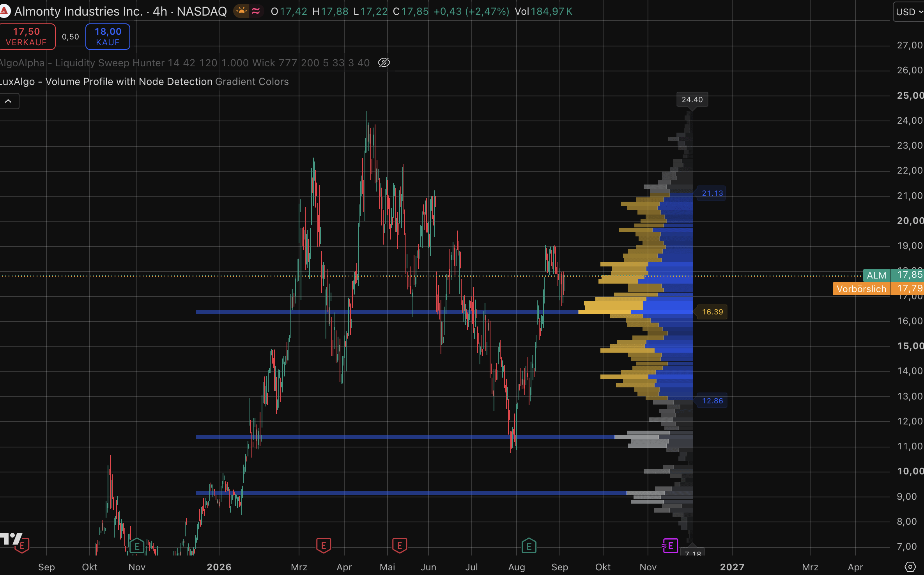Viewport: 924px width, 575px height.
Task: Click the Jul label on the time axis
Action: coord(471,567)
